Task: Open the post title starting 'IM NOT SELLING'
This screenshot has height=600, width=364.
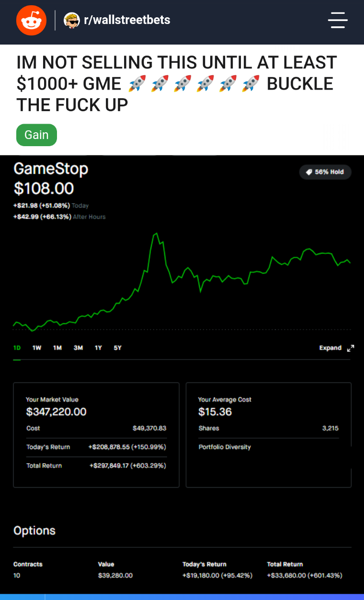Action: coord(177,83)
